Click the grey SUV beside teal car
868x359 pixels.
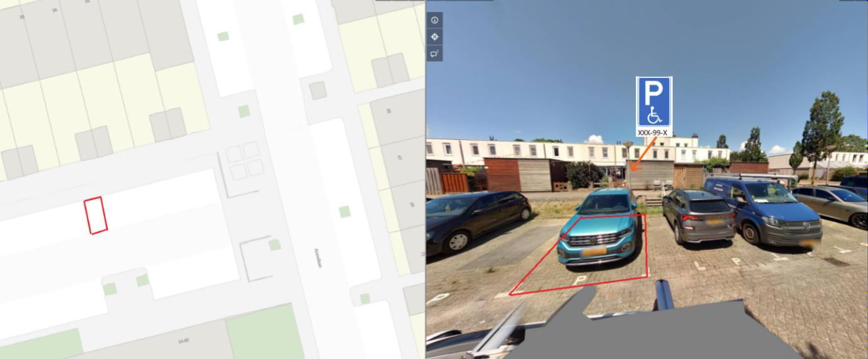click(698, 215)
